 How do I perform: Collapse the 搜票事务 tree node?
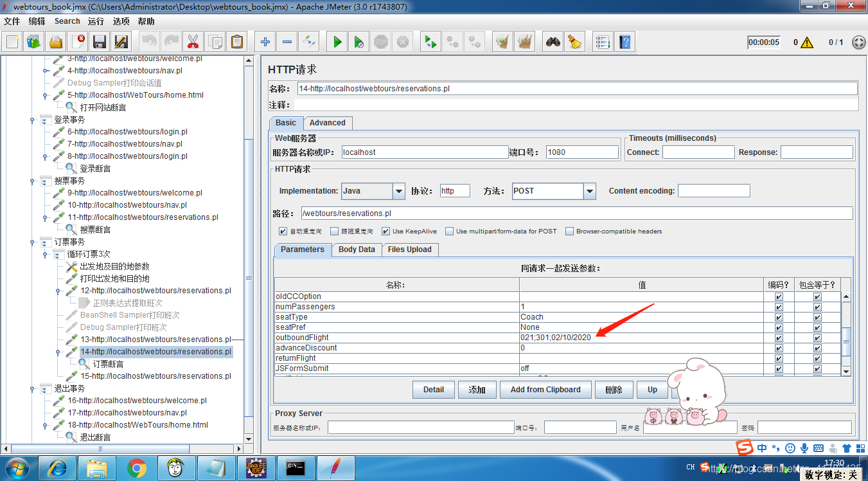point(32,181)
